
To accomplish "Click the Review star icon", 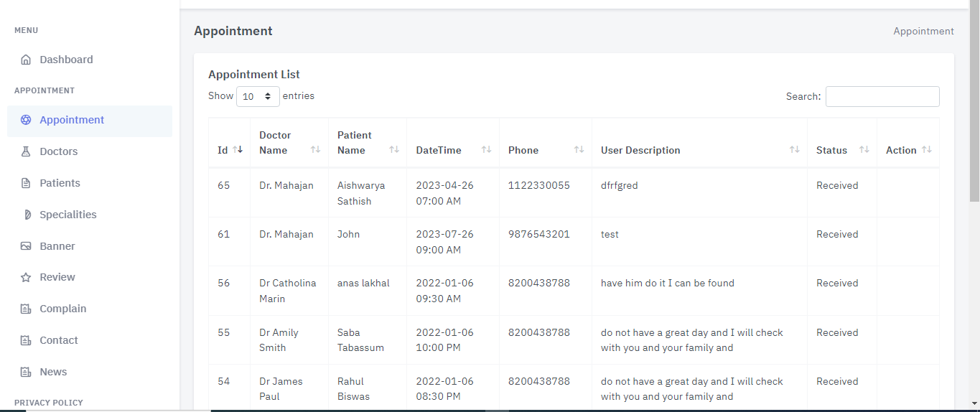I will (26, 277).
